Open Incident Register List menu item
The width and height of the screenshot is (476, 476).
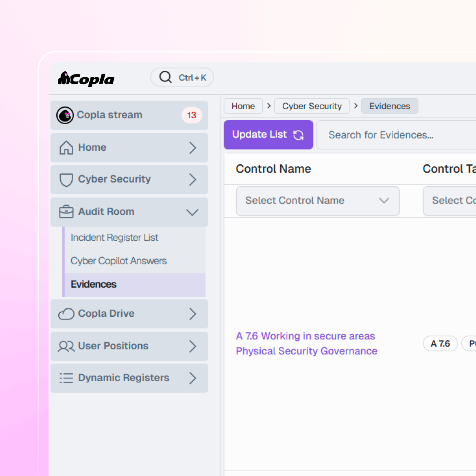coord(114,238)
